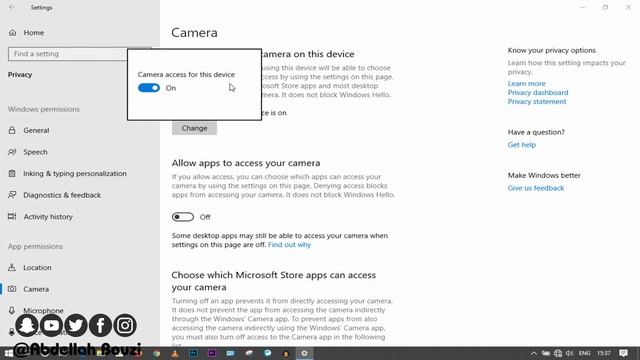
Task: Click the Home icon in the sidebar
Action: click(x=12, y=33)
